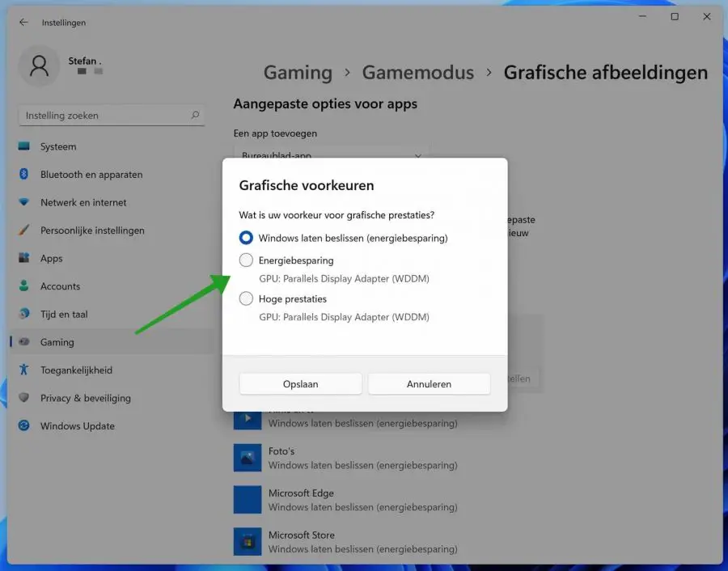Viewport: 728px width, 571px height.
Task: Click the Systeem sidebar icon
Action: pyautogui.click(x=23, y=146)
